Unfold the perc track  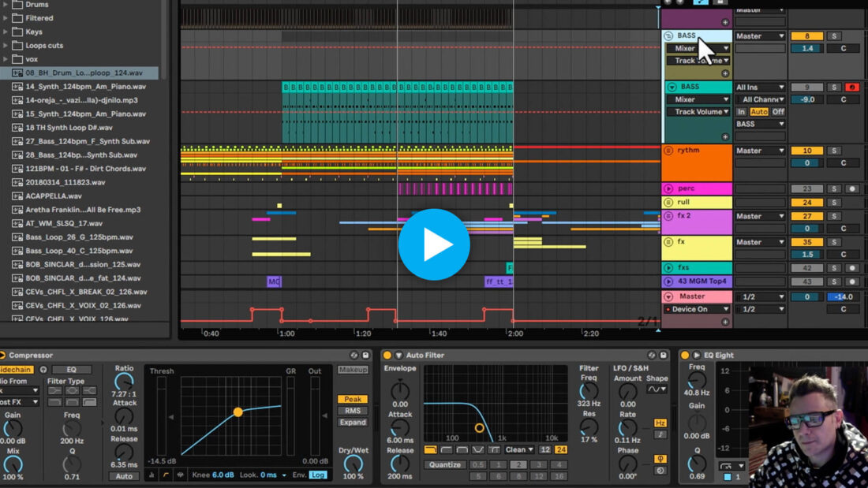point(668,188)
